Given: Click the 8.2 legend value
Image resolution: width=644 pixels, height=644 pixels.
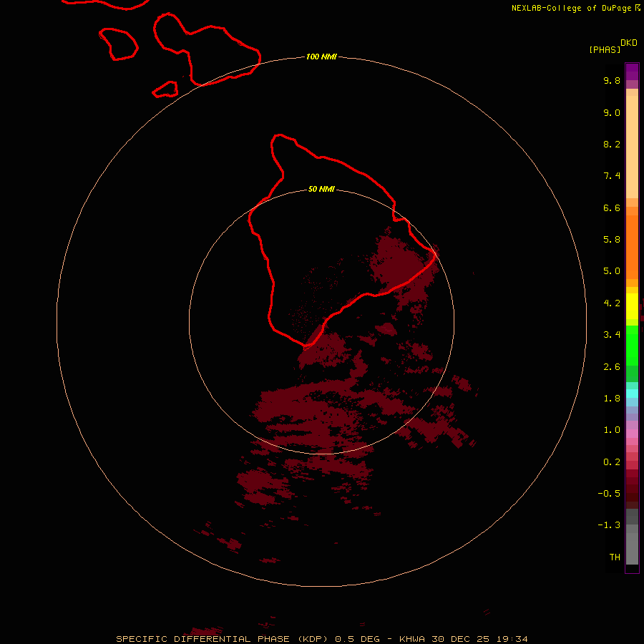Looking at the screenshot, I should click(x=612, y=144).
